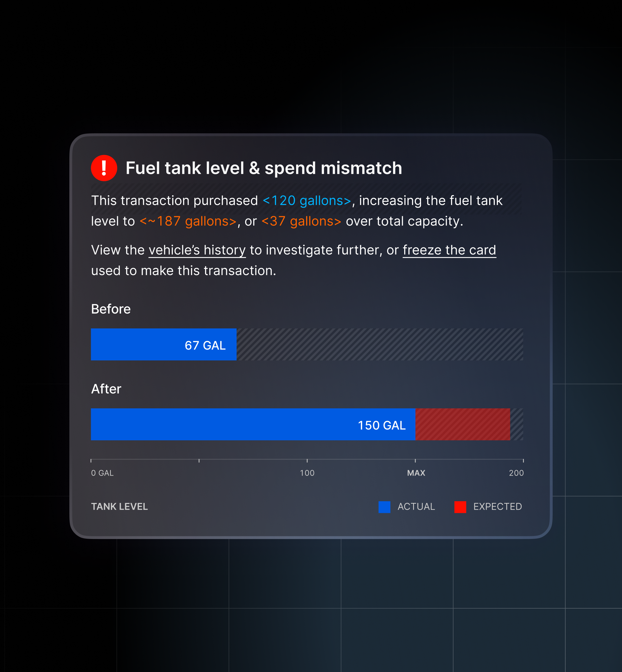Click the 67 GAL before bar
Image resolution: width=622 pixels, height=672 pixels.
[x=164, y=344]
